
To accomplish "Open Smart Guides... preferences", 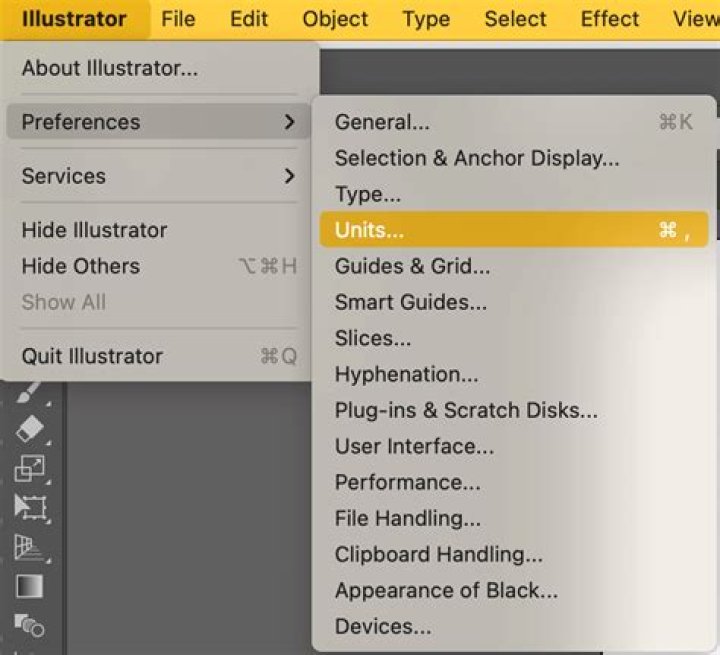I will (x=514, y=302).
